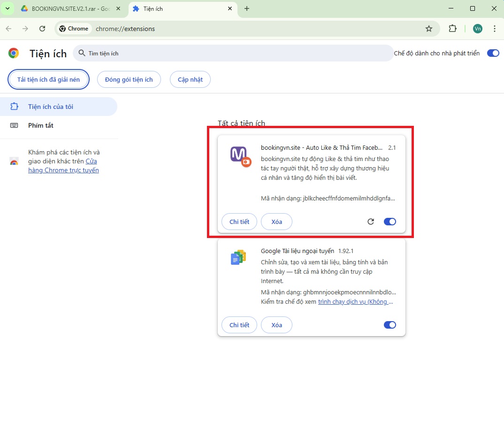Minimize the Chrome window

coord(451,8)
